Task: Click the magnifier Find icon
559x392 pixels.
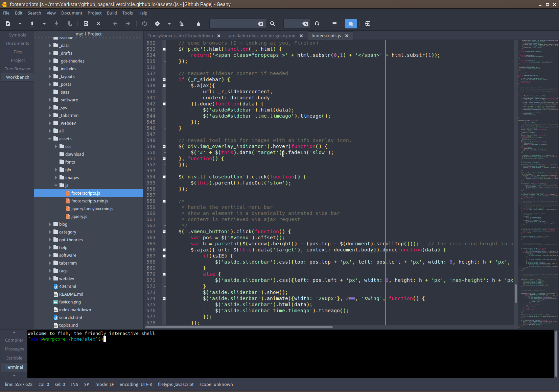Action: click(273, 24)
